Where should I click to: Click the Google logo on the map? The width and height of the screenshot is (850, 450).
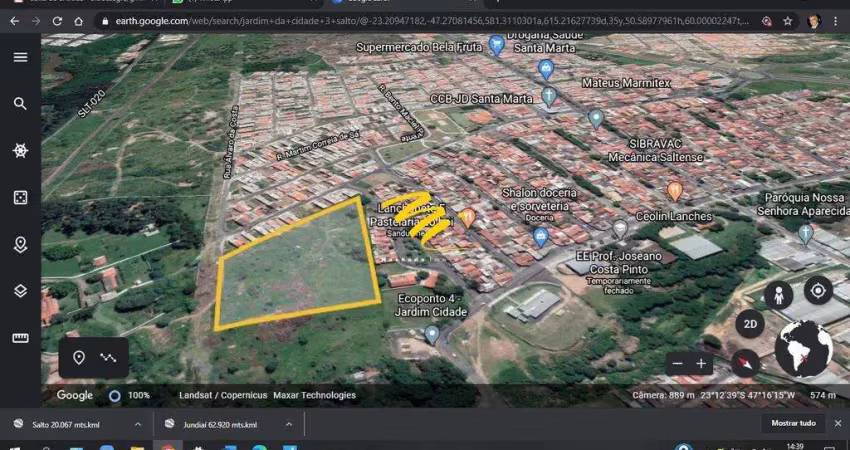pyautogui.click(x=75, y=396)
